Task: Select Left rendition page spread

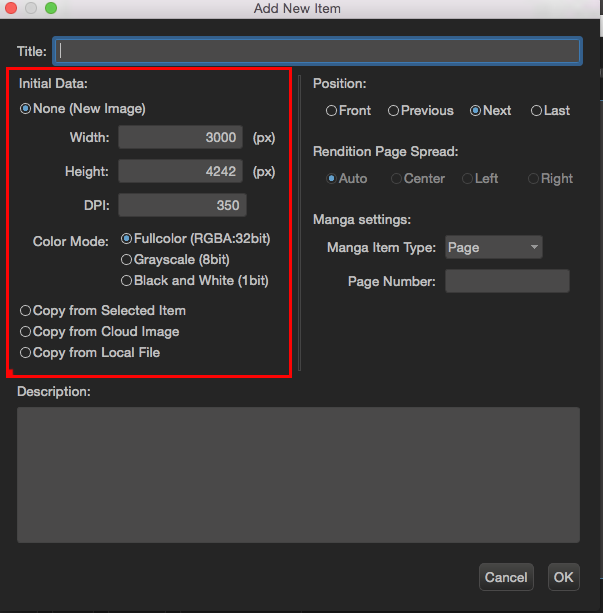Action: point(480,179)
